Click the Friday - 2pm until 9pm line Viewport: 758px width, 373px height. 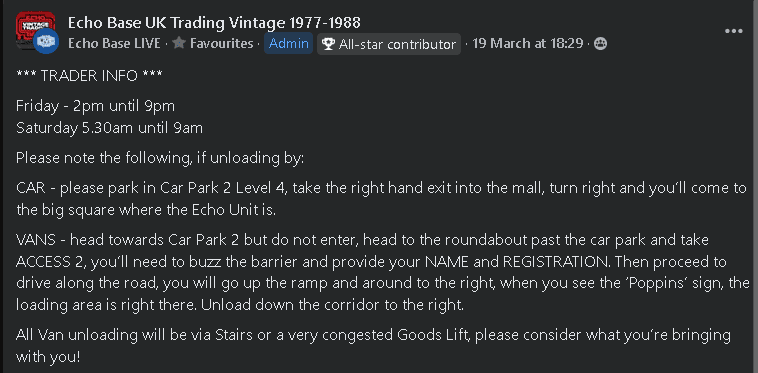click(x=95, y=106)
